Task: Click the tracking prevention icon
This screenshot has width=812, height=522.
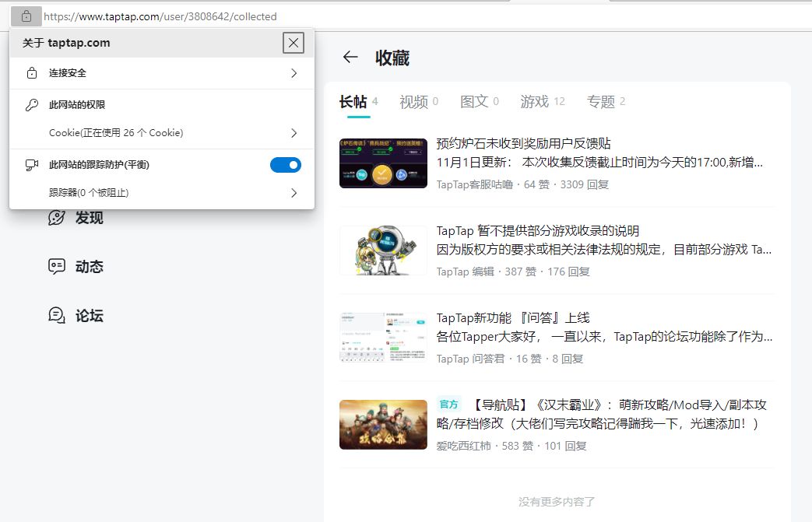Action: (x=32, y=165)
